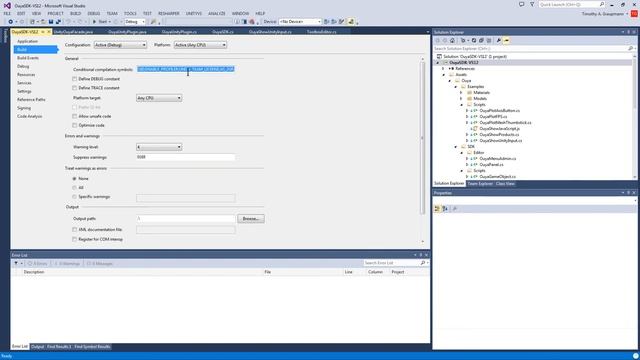
Task: Click the project properties vertical scrollbar
Action: [x=422, y=138]
